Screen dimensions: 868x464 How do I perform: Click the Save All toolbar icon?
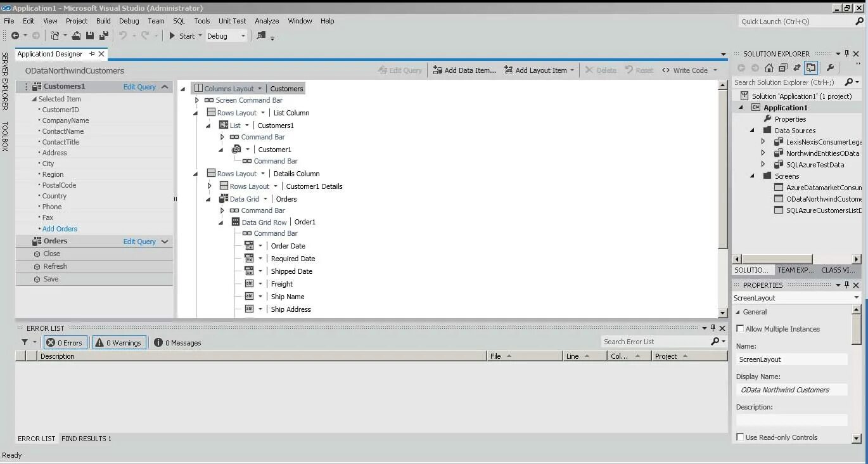103,36
